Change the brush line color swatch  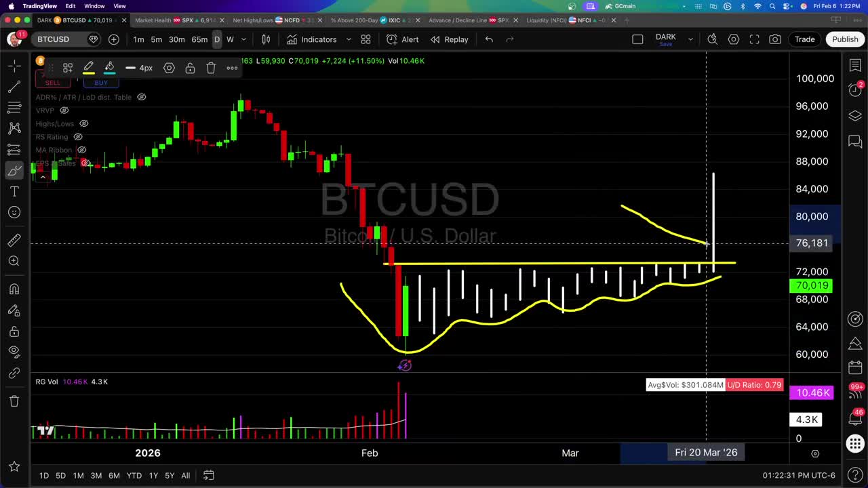coord(88,68)
